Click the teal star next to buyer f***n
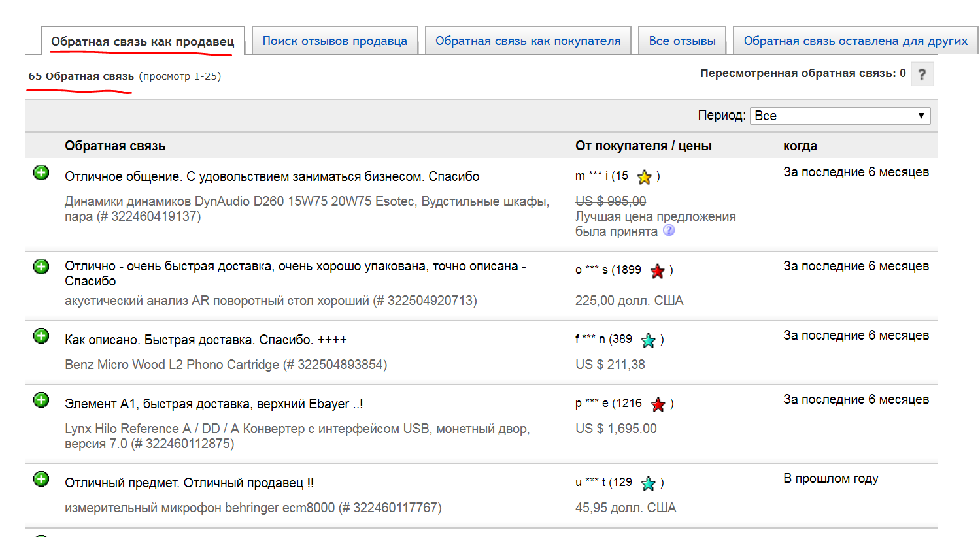The width and height of the screenshot is (980, 537). point(649,340)
